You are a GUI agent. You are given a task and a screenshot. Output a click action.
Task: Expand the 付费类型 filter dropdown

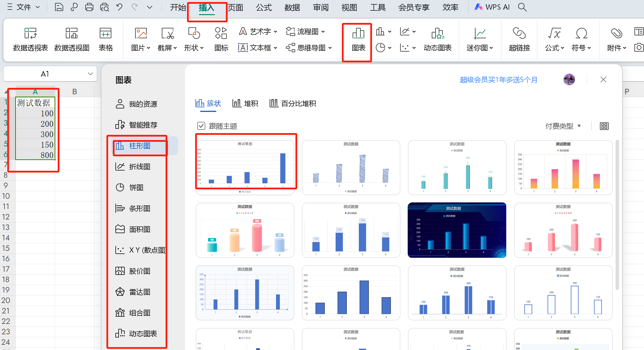(x=563, y=126)
